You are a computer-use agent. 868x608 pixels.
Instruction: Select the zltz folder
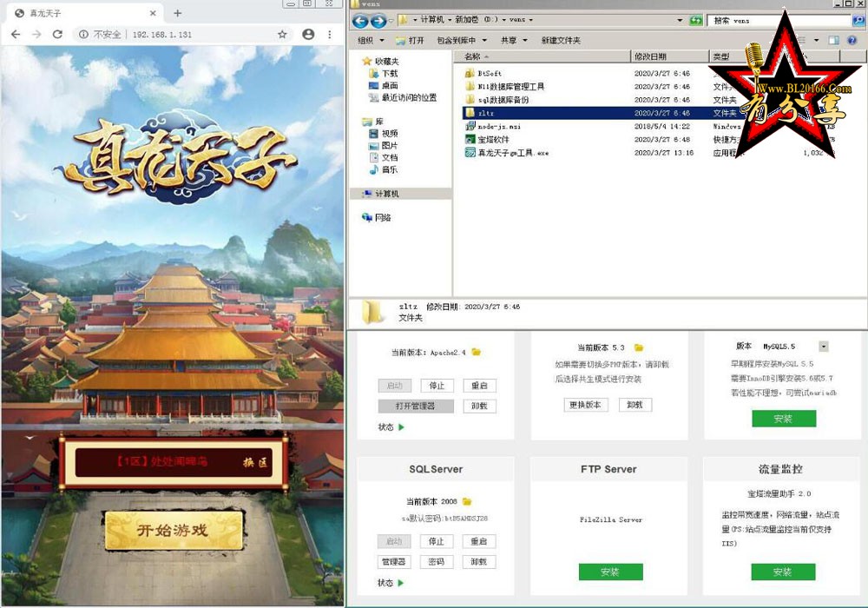(x=479, y=113)
